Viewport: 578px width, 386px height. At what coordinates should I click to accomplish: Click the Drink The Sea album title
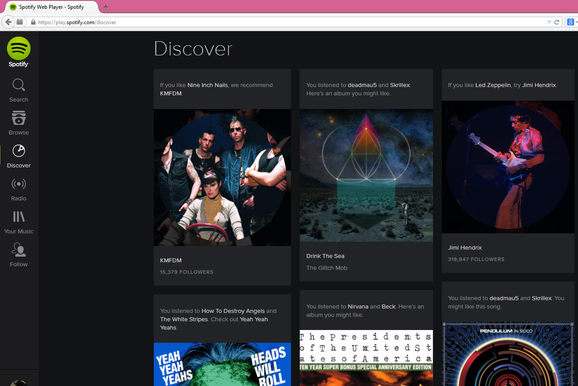[x=325, y=256]
